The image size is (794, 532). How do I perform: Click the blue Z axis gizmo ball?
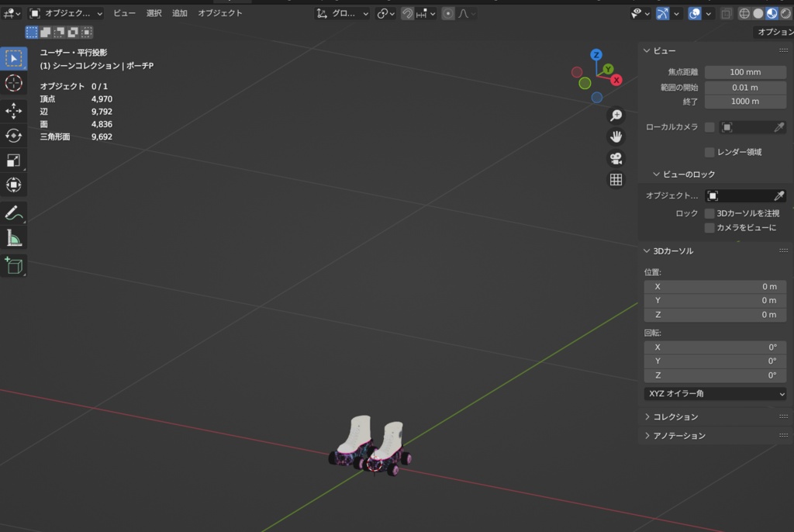click(596, 55)
